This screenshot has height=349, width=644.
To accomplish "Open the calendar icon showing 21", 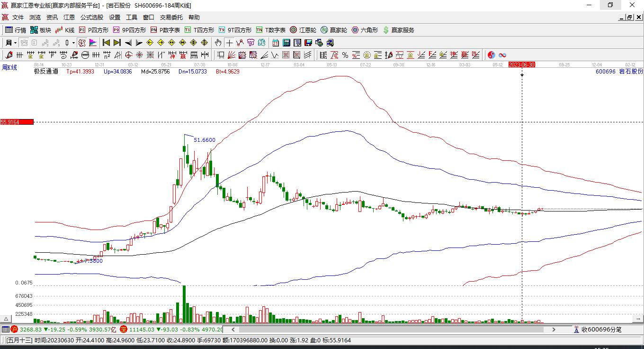I will pos(276,43).
